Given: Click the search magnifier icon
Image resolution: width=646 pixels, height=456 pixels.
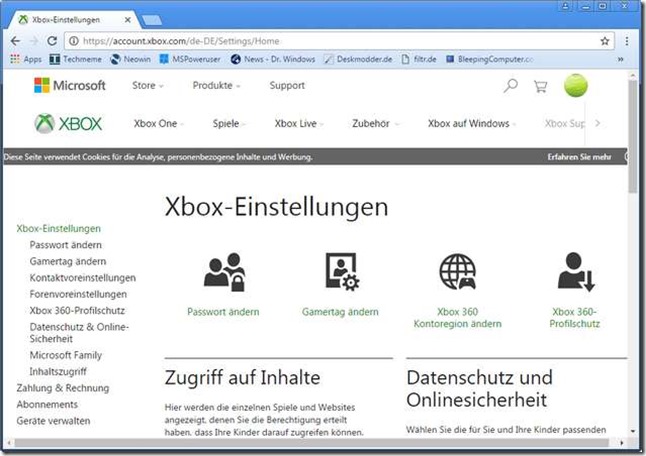Looking at the screenshot, I should coord(510,85).
